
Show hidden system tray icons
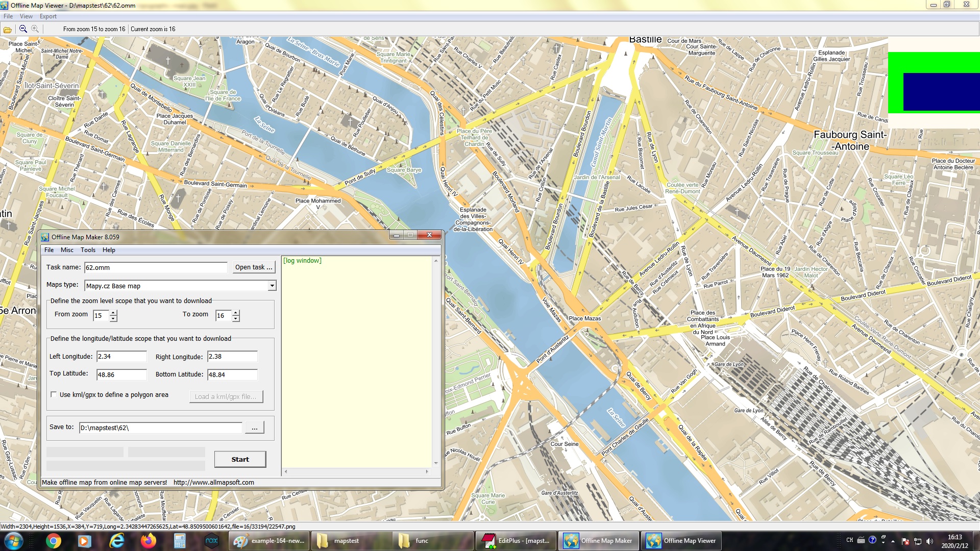coord(893,541)
